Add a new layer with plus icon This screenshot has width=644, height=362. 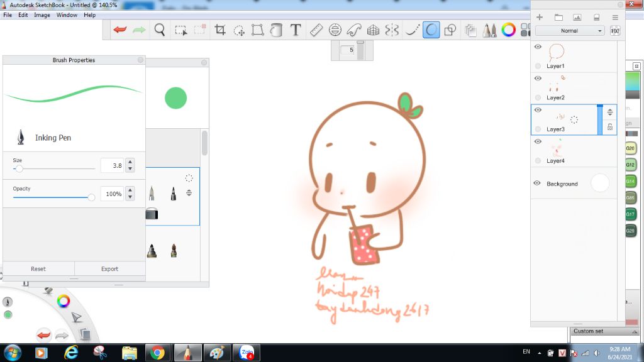pos(540,17)
